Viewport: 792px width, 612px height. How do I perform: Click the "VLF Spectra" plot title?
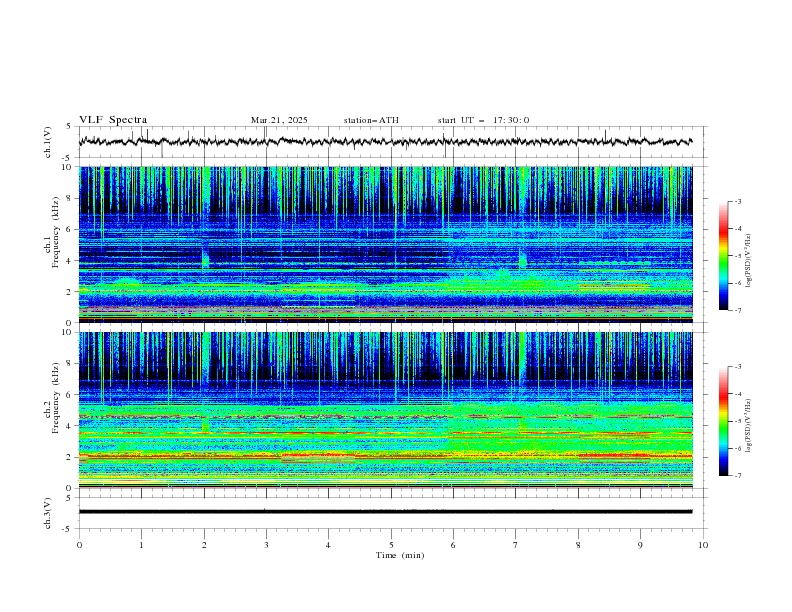pos(113,120)
